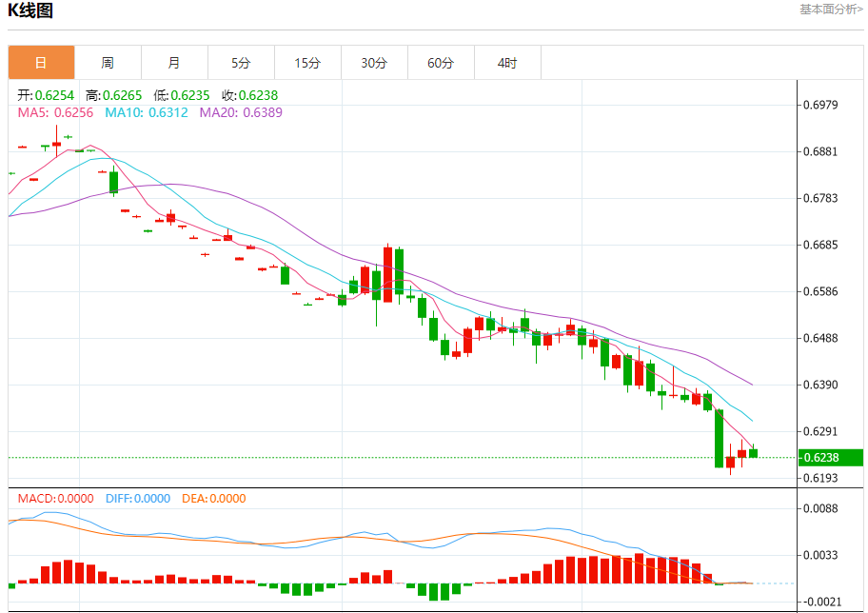This screenshot has width=868, height=613.
Task: Click the MA5: 0.6256 label
Action: click(55, 112)
